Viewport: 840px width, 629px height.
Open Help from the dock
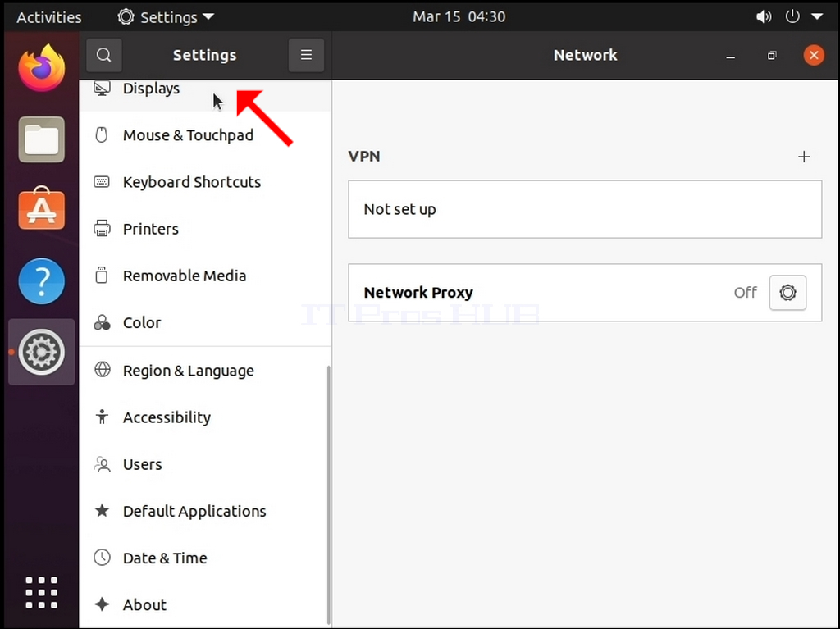click(42, 280)
